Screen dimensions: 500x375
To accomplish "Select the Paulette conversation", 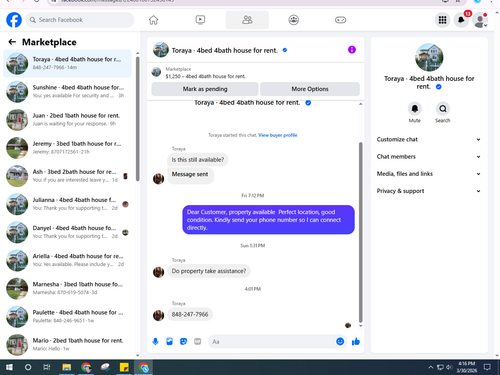I will click(x=67, y=317).
